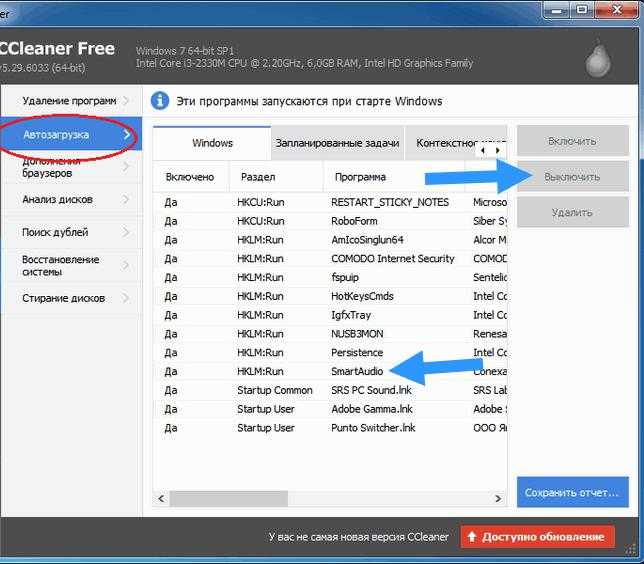Open browser add-ons (браузеров) section

pyautogui.click(x=71, y=168)
